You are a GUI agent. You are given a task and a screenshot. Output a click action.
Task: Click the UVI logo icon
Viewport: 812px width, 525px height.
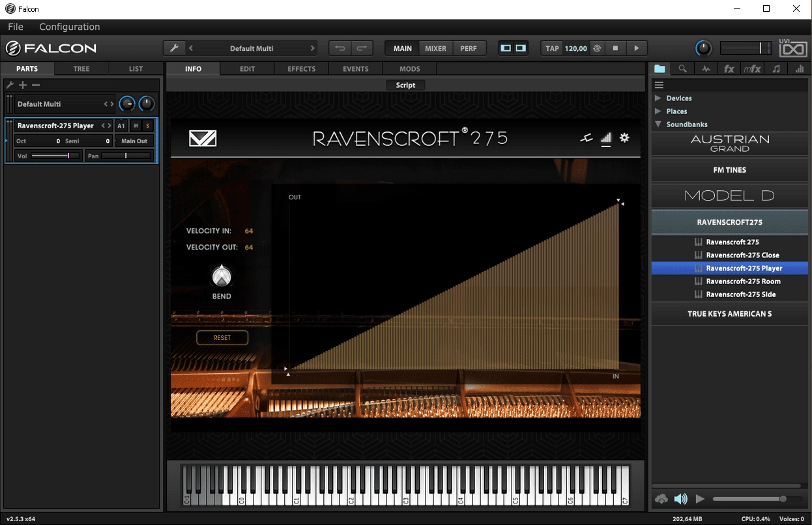pos(792,48)
